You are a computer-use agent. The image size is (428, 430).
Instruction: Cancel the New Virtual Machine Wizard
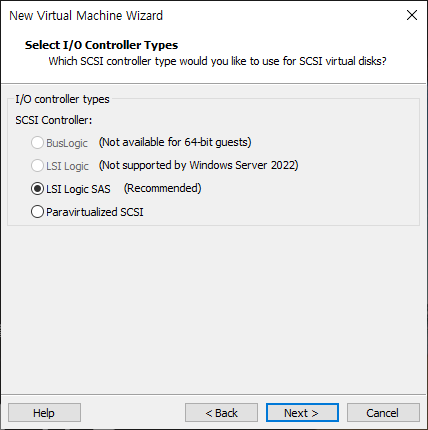383,413
